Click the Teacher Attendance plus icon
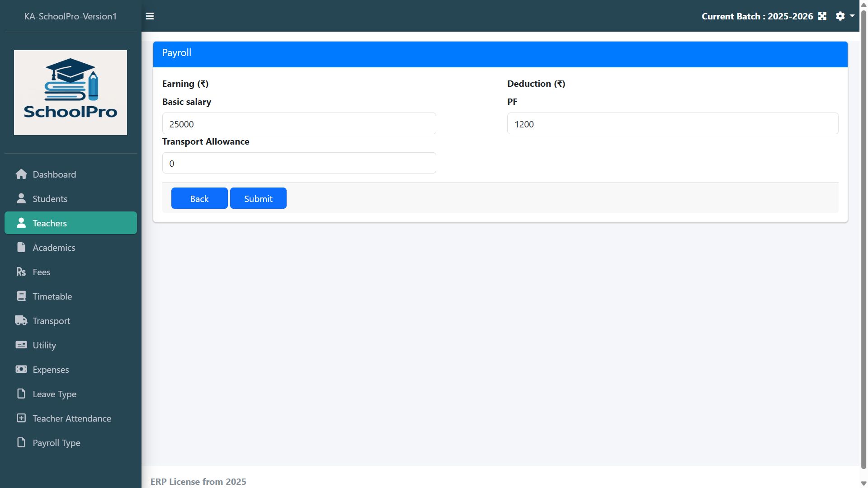This screenshot has height=488, width=868. pyautogui.click(x=21, y=418)
